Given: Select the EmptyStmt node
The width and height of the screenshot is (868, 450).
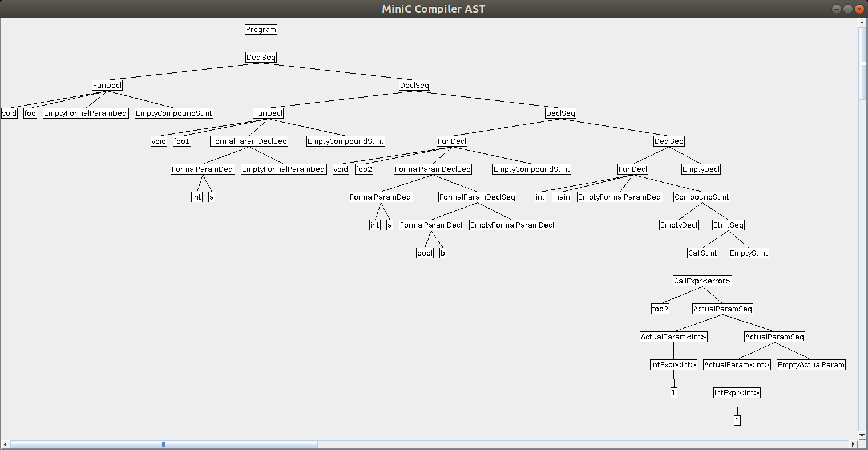Looking at the screenshot, I should (749, 253).
